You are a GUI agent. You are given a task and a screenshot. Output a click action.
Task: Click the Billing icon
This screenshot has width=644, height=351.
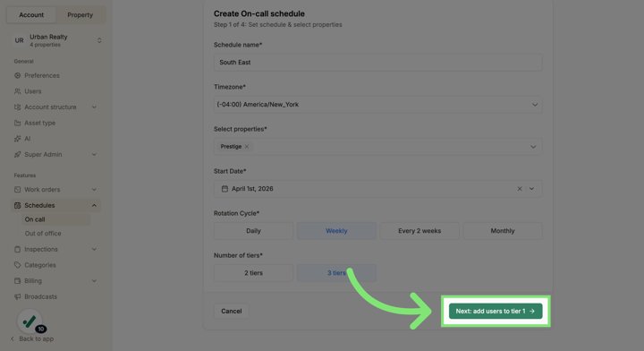[x=17, y=281]
